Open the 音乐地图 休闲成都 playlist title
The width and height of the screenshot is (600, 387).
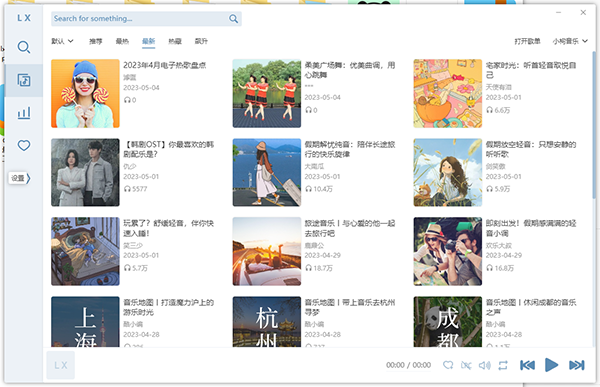click(x=531, y=307)
